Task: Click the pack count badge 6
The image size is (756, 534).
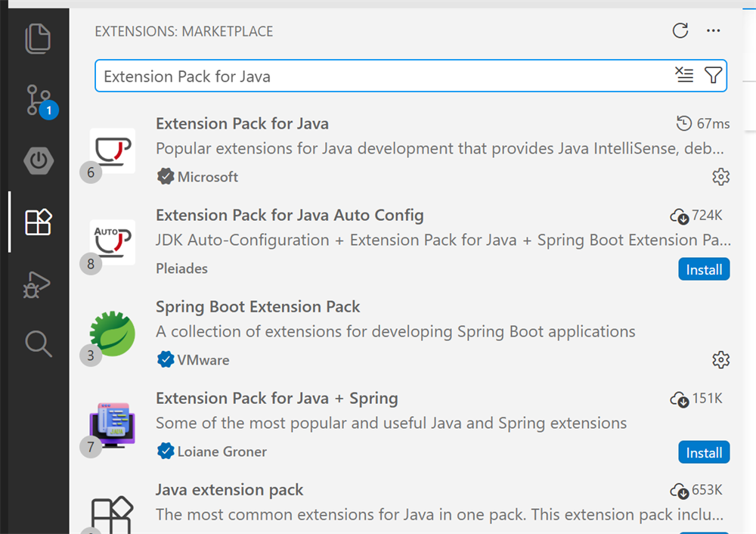Action: pyautogui.click(x=91, y=172)
